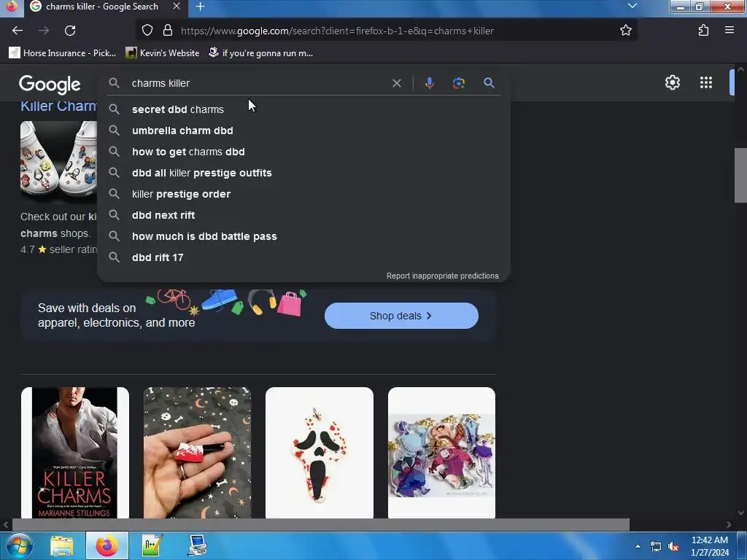747x560 pixels.
Task: Select suggestion 'how to get charms dbd'
Action: point(303,152)
